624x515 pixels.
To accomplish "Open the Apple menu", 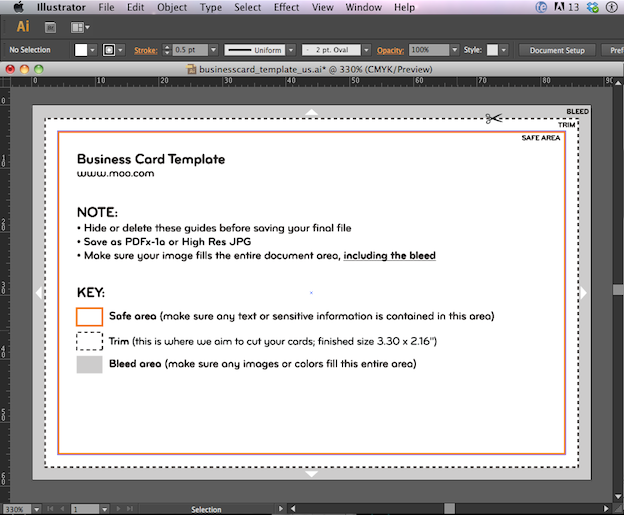I will tap(18, 7).
